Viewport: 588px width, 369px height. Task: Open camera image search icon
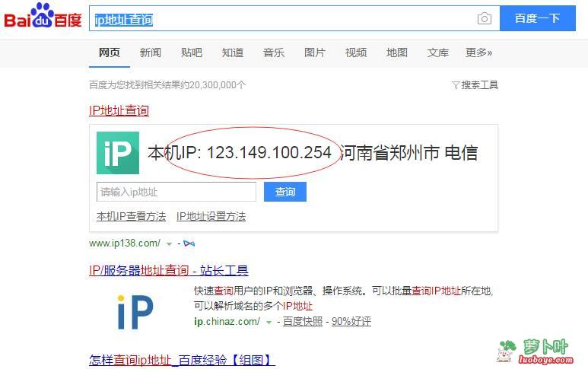pyautogui.click(x=485, y=18)
